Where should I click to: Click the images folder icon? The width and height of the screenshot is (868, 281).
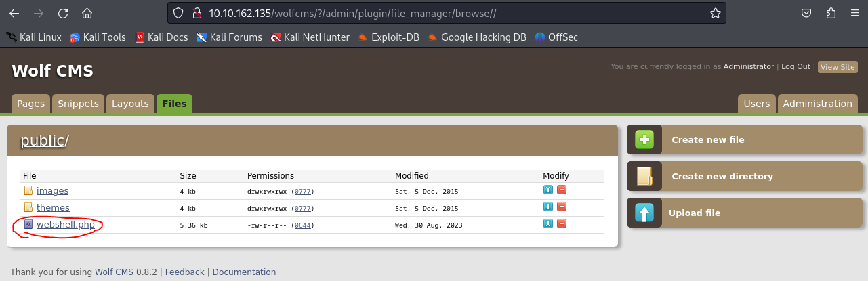[28, 191]
